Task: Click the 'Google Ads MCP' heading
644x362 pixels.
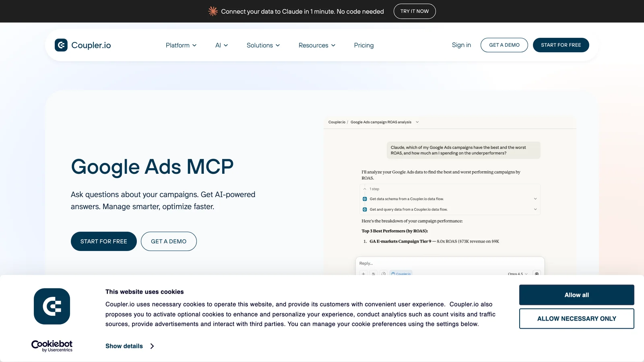Action: [152, 167]
